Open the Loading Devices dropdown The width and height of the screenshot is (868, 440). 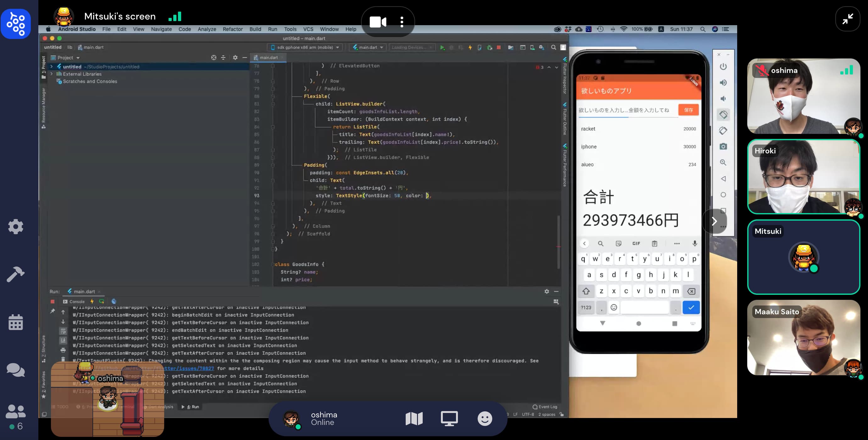[412, 47]
